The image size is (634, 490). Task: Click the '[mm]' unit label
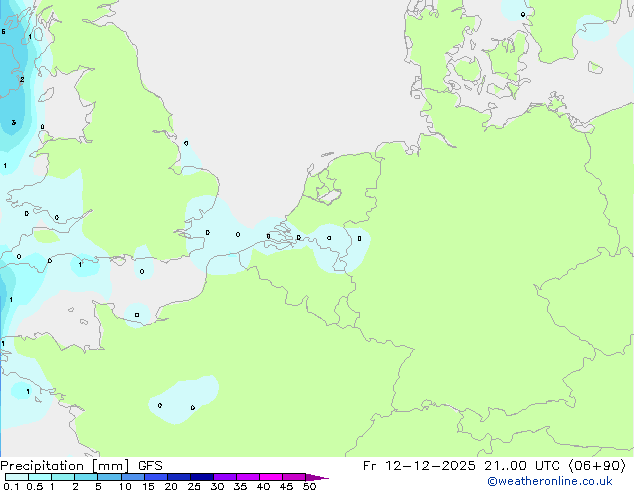(111, 466)
